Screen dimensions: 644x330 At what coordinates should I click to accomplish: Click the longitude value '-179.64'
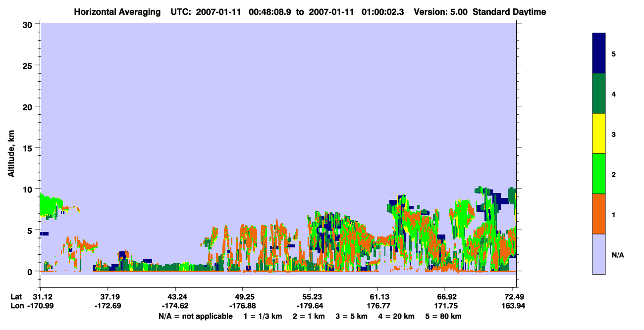pos(310,306)
